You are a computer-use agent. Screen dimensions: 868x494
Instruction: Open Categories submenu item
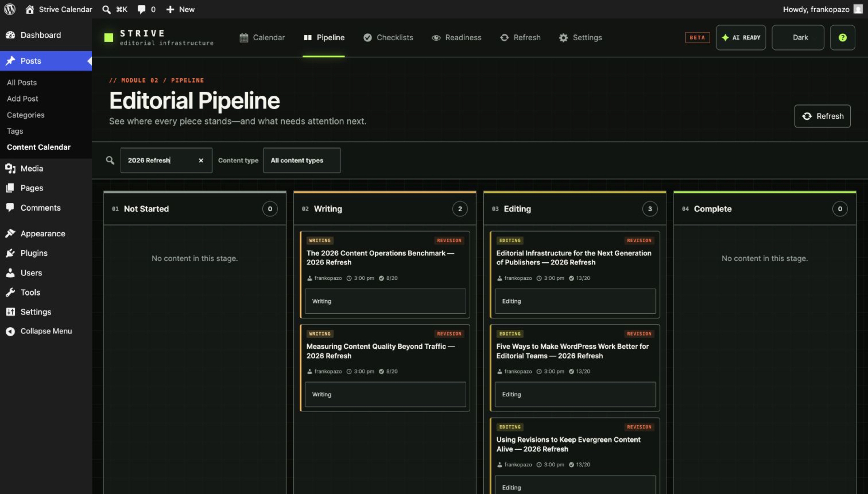26,115
